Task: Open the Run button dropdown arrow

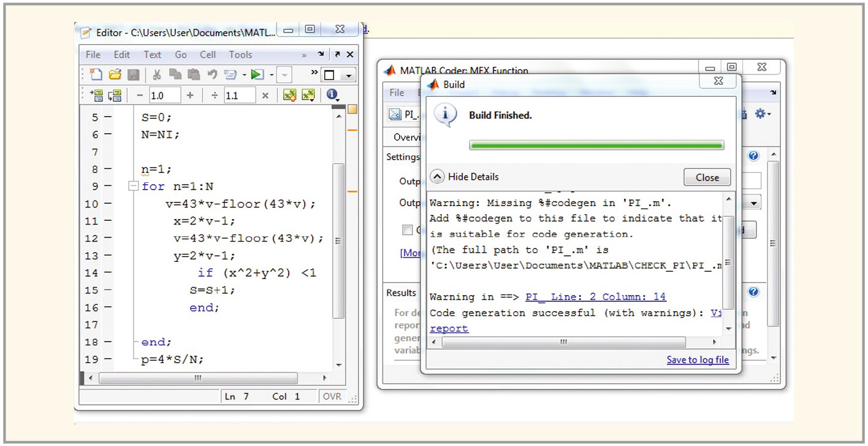Action: point(271,75)
